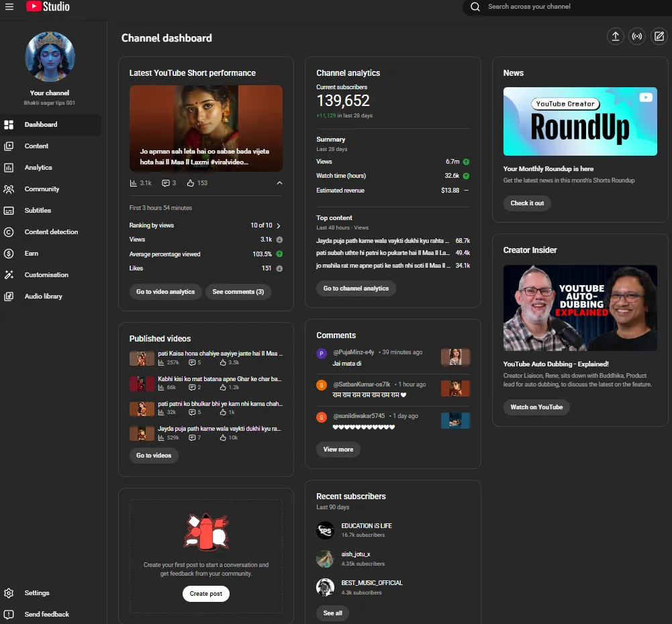Viewport: 672px width, 624px height.
Task: Click See comments (3) button
Action: coord(238,292)
